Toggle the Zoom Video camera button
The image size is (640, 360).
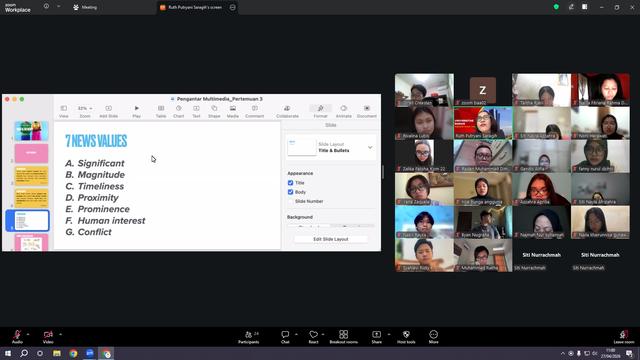point(48,336)
